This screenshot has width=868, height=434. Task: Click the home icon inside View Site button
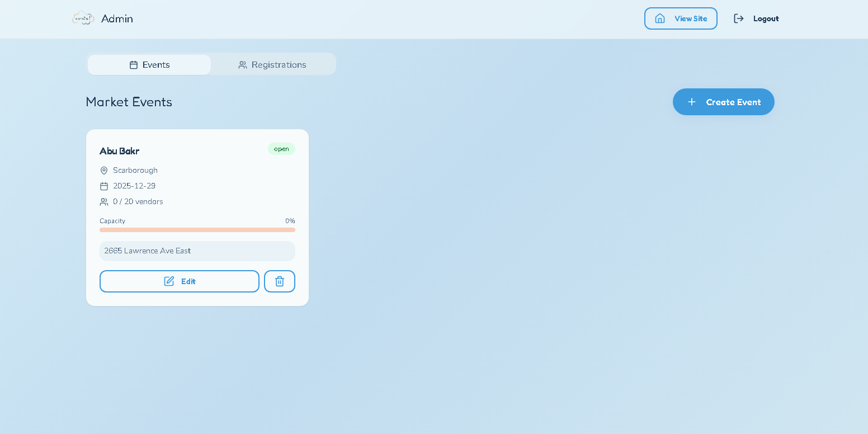(x=660, y=18)
